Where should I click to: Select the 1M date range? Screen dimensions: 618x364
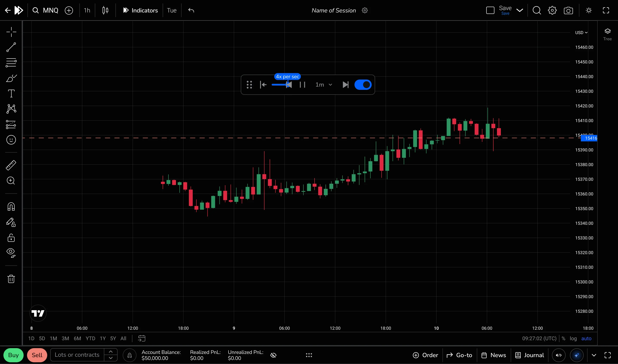point(53,338)
